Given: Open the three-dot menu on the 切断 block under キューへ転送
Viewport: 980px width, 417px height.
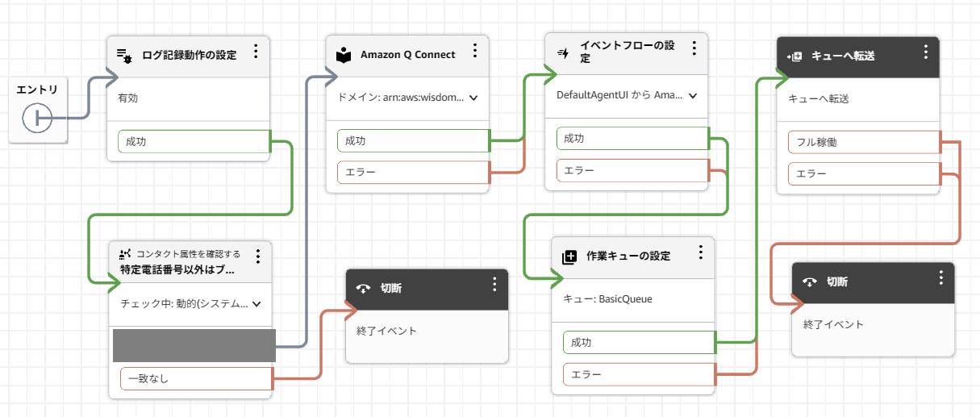Looking at the screenshot, I should click(x=940, y=277).
